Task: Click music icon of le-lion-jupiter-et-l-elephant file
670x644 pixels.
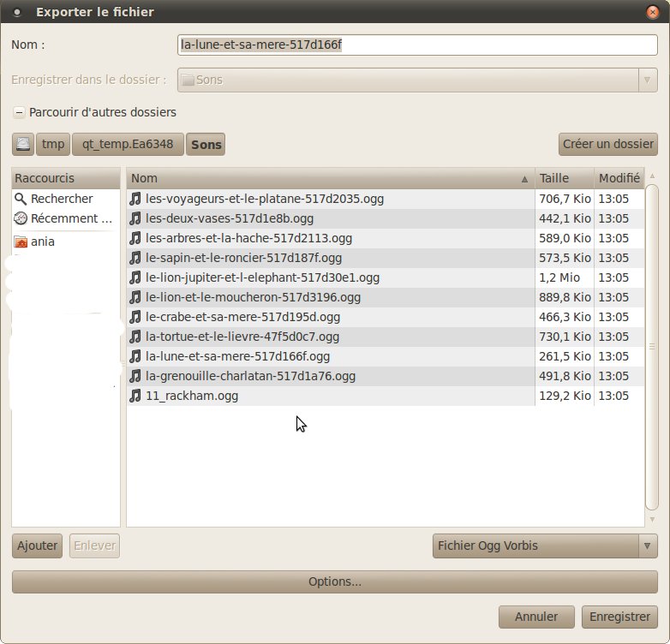Action: [x=135, y=277]
